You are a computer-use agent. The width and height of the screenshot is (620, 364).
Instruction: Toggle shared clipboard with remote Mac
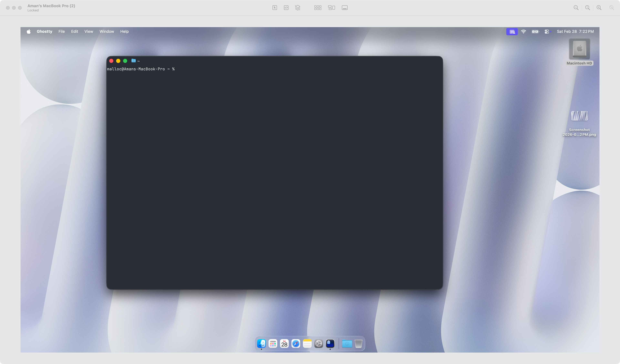298,8
